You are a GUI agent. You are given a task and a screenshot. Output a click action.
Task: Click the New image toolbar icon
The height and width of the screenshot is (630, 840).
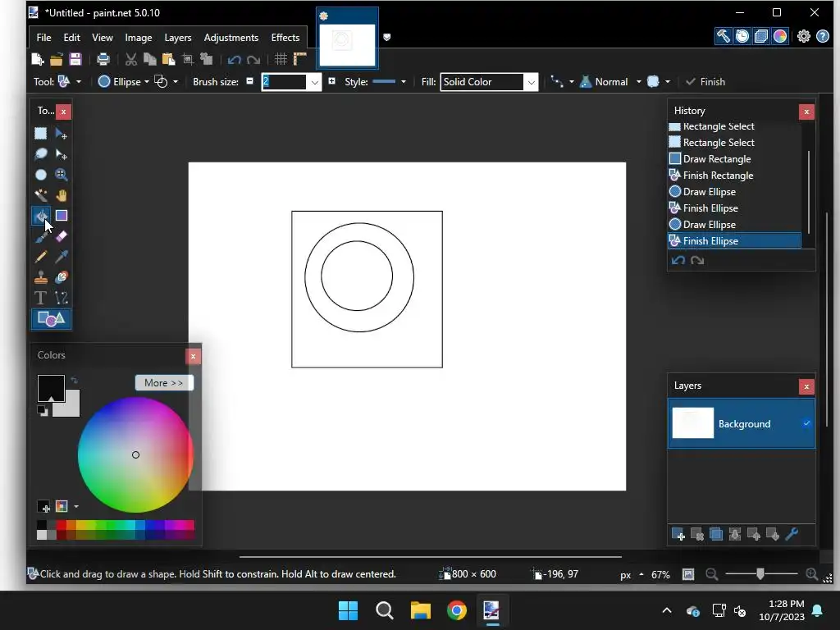click(37, 59)
